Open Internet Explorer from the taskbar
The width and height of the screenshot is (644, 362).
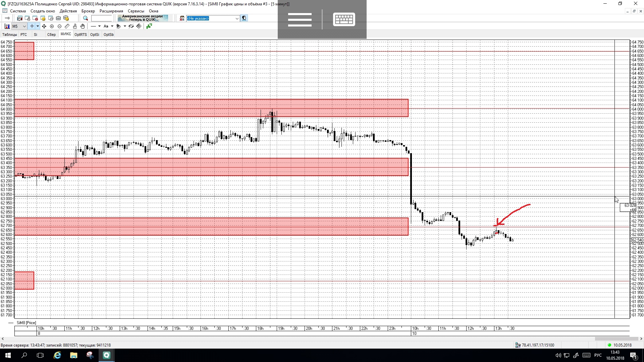click(57, 355)
